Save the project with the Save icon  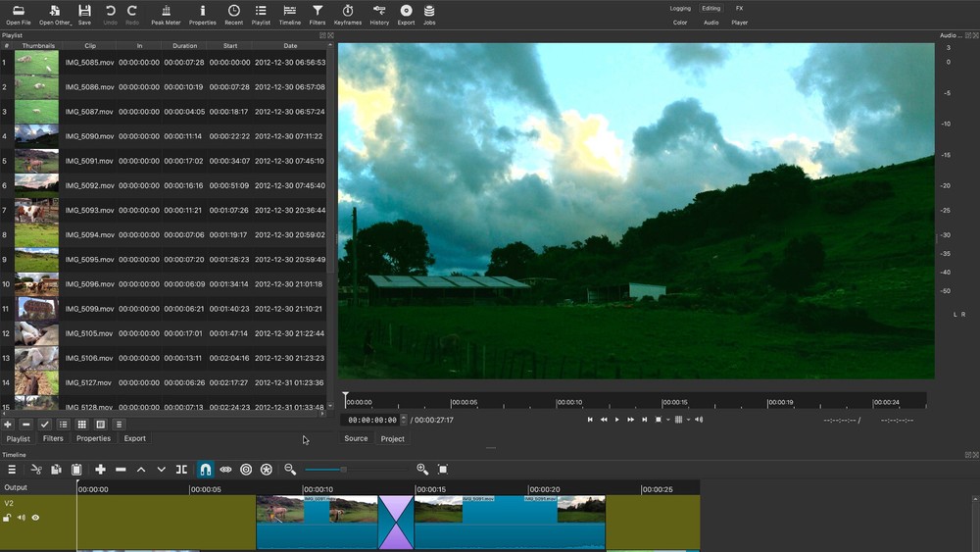tap(84, 15)
